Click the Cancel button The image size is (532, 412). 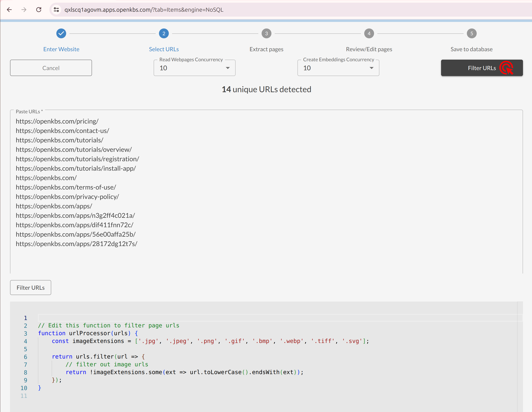click(51, 68)
